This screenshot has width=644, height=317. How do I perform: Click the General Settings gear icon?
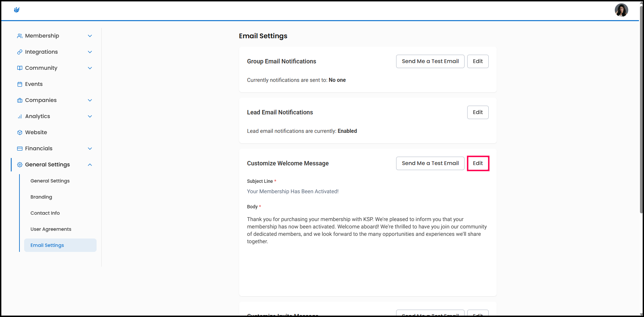click(x=20, y=165)
